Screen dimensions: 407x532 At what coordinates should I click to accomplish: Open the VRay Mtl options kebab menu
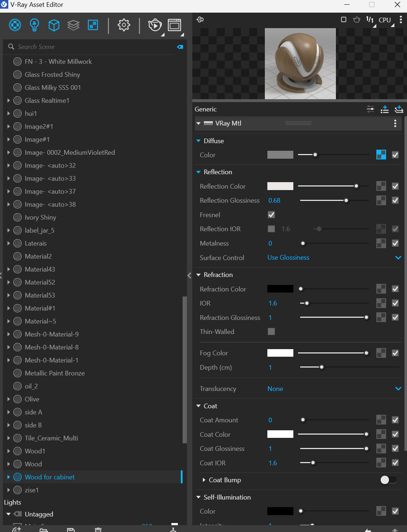(395, 123)
